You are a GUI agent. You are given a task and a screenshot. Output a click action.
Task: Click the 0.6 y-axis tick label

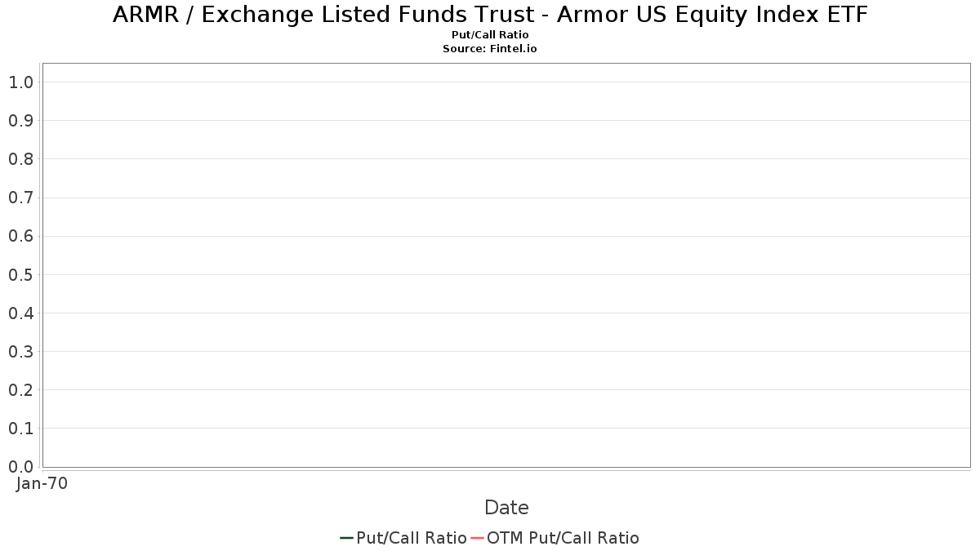pyautogui.click(x=21, y=237)
